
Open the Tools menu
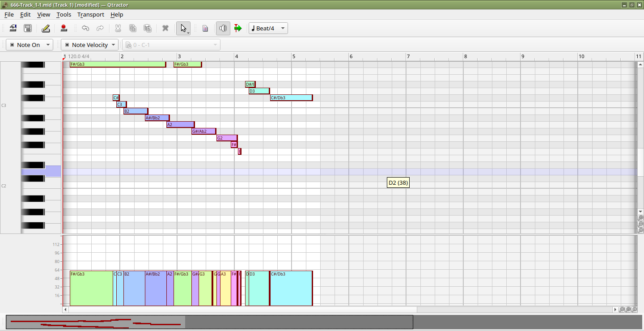[64, 14]
